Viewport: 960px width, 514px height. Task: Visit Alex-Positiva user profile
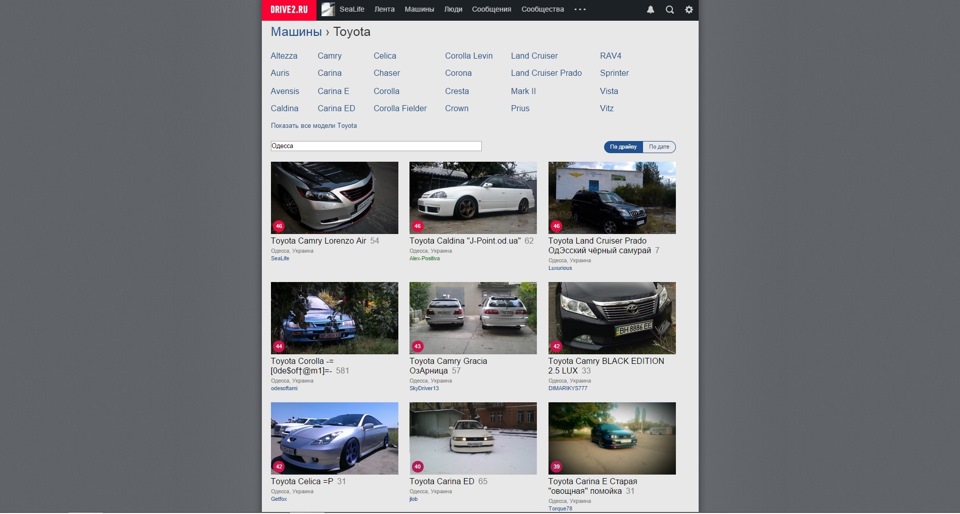coord(424,258)
